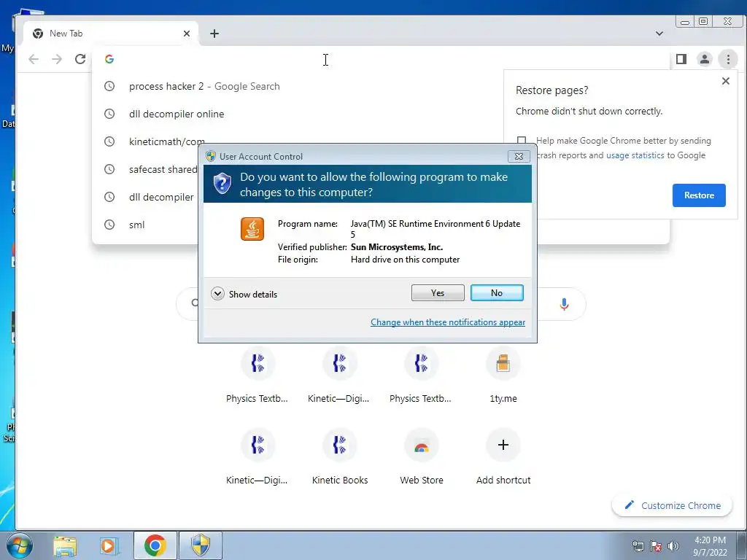The width and height of the screenshot is (747, 560).
Task: Click the Customize Chrome button
Action: tap(672, 505)
